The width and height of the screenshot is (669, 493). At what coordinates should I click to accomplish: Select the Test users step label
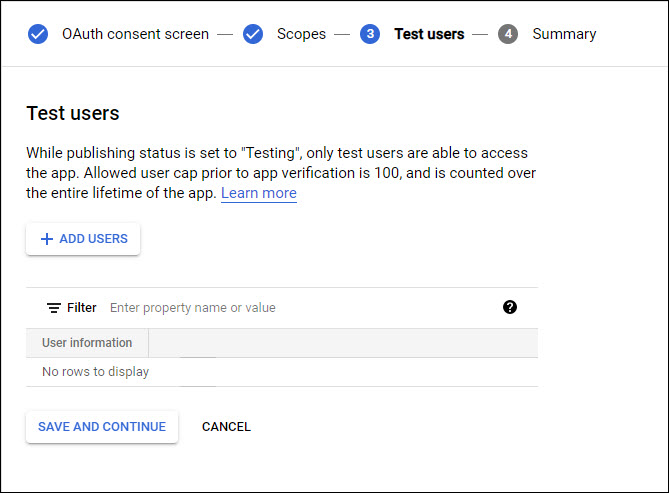429,34
